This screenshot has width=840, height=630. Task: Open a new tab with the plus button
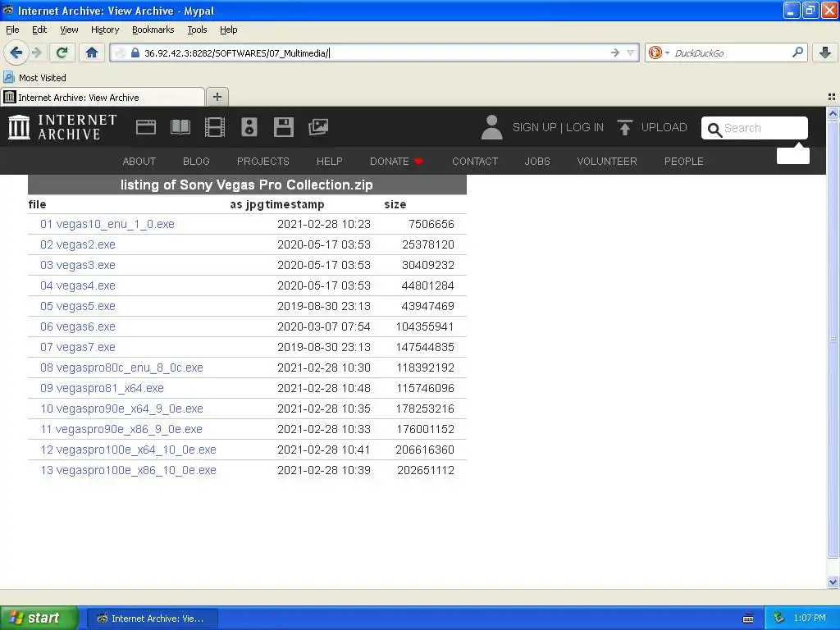pos(217,97)
